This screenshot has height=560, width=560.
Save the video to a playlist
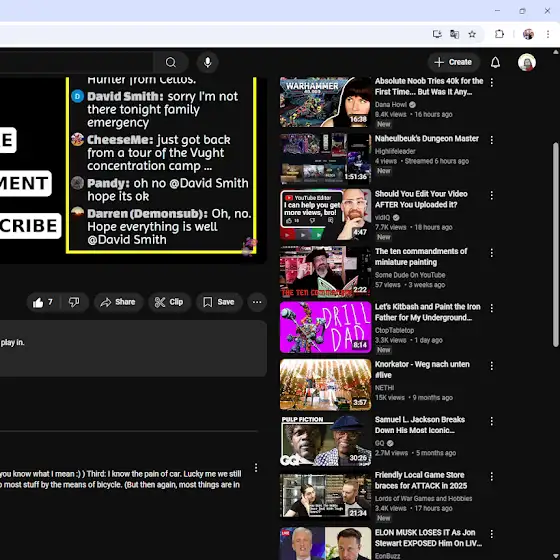[219, 302]
